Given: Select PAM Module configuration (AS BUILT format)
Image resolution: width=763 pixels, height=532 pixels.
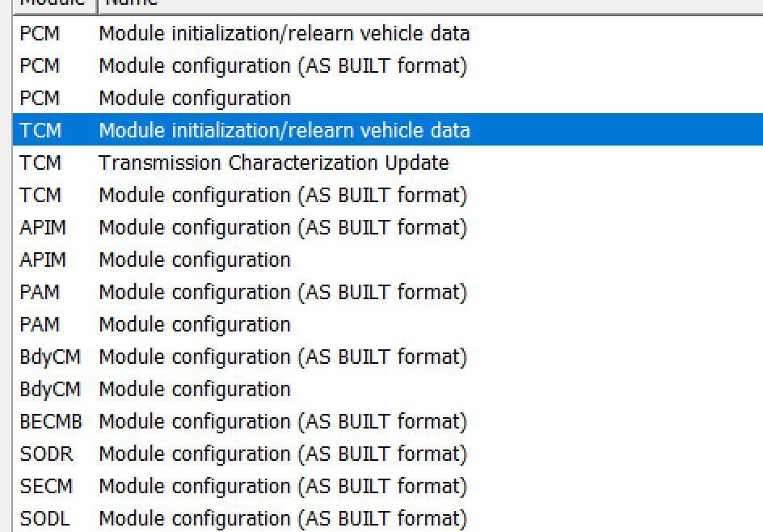Looking at the screenshot, I should [242, 292].
